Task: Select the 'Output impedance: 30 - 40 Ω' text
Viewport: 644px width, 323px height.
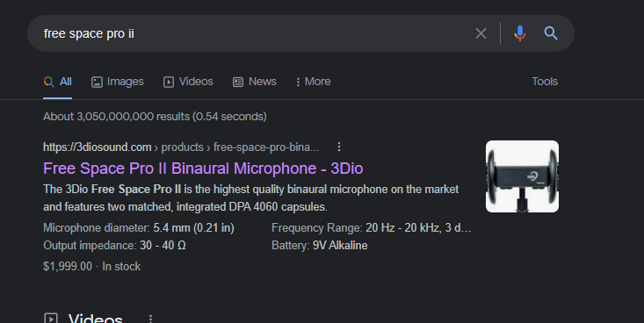Action: [114, 246]
